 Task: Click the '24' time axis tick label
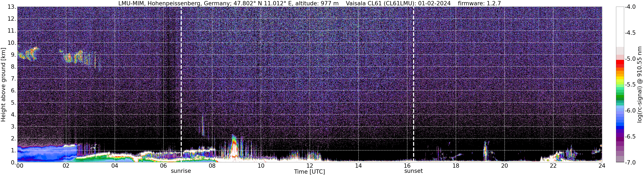pos(602,166)
